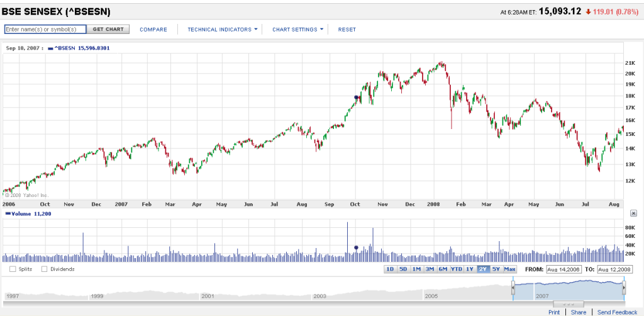
Task: Focus the name or symbol input field
Action: [45, 29]
